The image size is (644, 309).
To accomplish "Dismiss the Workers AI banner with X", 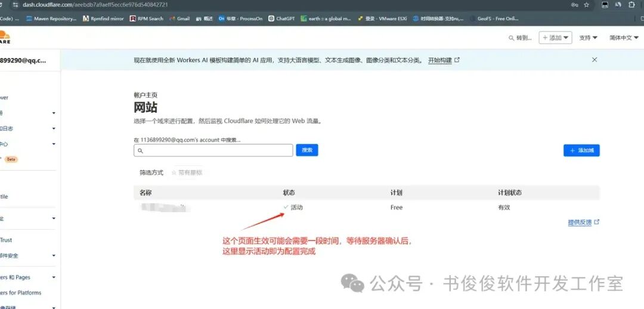I will click(x=595, y=60).
